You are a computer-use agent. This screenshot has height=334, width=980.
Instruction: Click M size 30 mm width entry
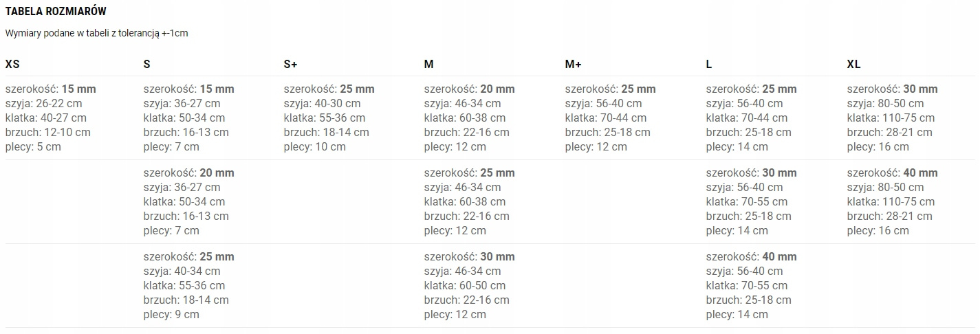(470, 257)
